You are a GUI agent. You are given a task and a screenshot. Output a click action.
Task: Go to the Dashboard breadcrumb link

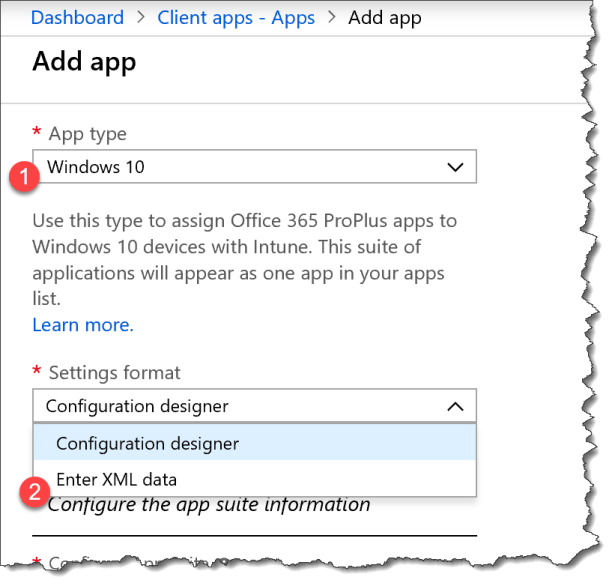(77, 18)
